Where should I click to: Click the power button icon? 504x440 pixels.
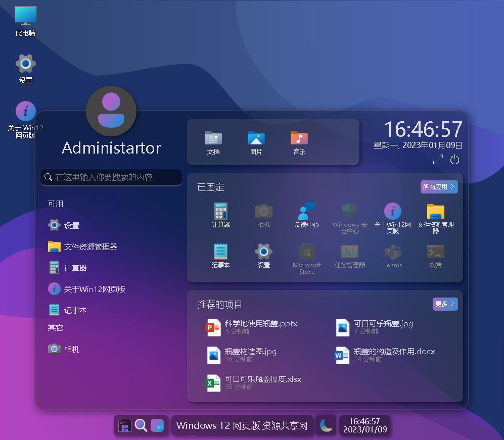(x=454, y=160)
